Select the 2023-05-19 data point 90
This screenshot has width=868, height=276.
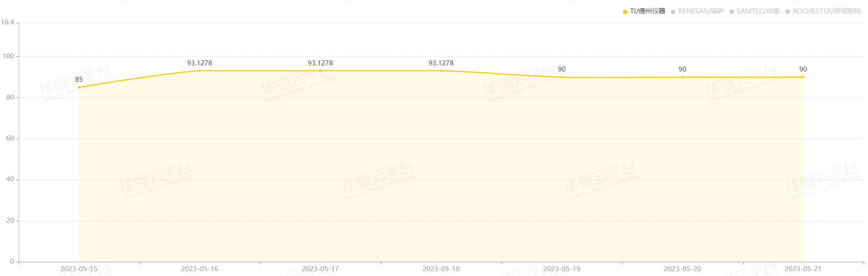[x=562, y=77]
